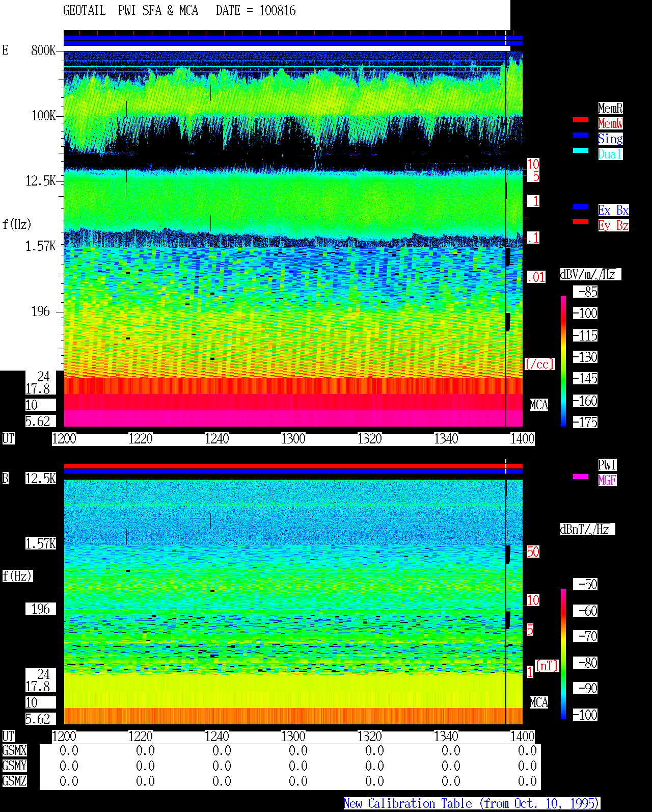This screenshot has width=652, height=812.
Task: Click the New Calibration Table link
Action: tap(472, 804)
